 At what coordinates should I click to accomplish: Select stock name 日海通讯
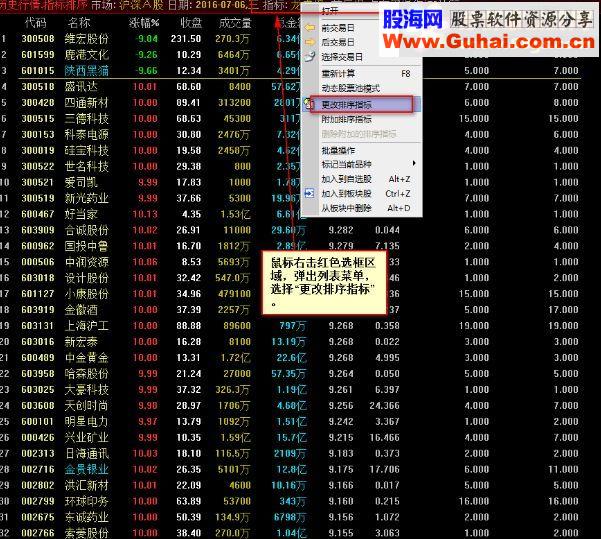click(x=87, y=454)
